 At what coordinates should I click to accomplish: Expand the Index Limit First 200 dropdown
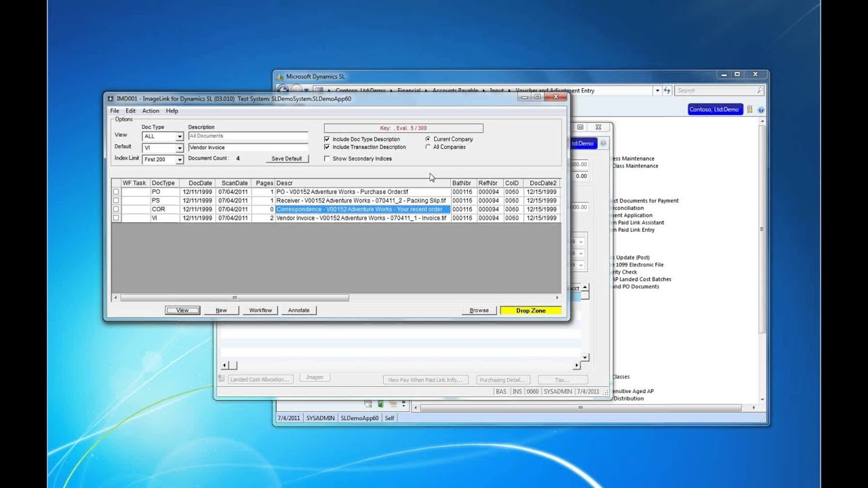(180, 160)
